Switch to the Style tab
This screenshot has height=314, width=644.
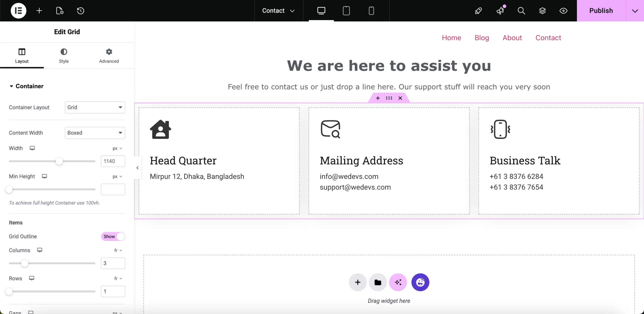[x=64, y=56]
